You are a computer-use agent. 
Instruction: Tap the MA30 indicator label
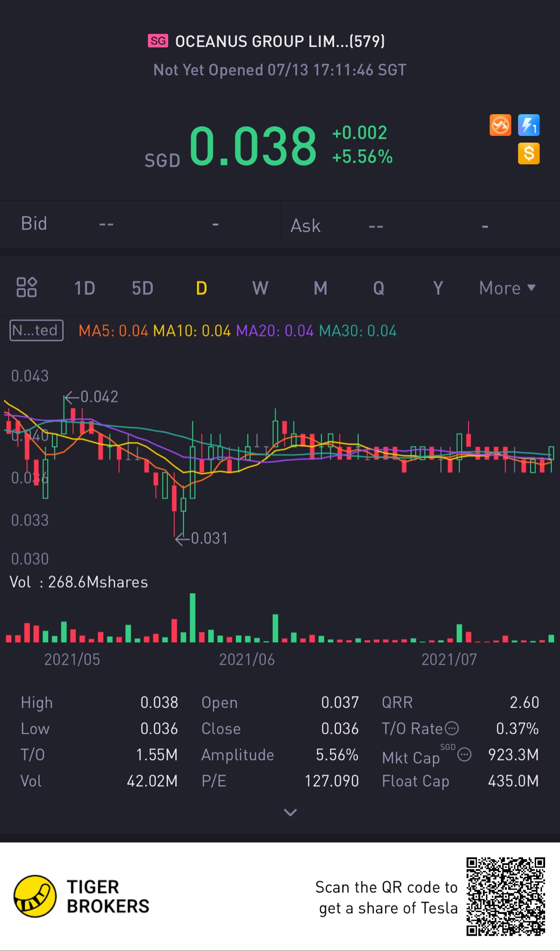click(x=358, y=331)
